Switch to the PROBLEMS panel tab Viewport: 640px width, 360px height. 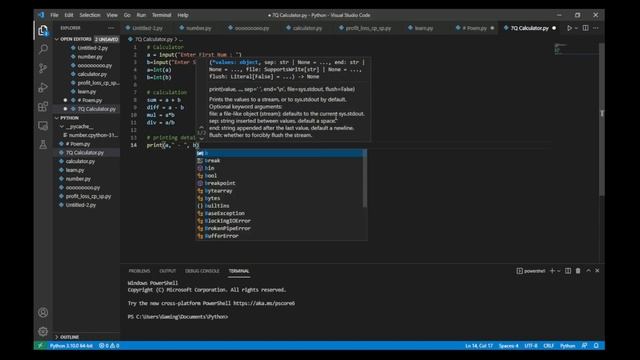coord(139,271)
